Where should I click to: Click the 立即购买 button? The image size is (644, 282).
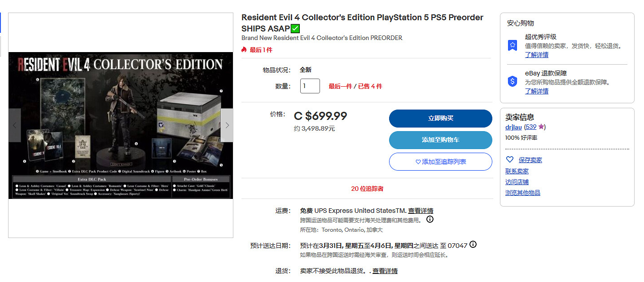click(x=440, y=119)
